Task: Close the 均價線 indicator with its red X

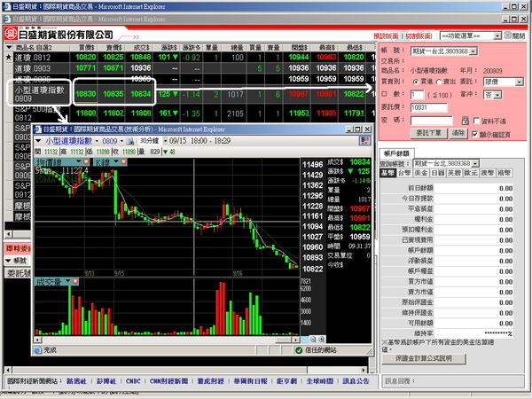Action: [x=86, y=162]
